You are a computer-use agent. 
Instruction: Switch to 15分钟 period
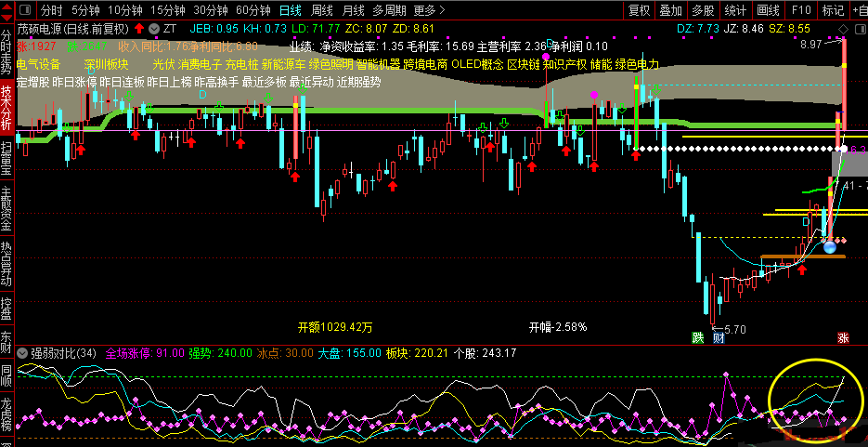(x=168, y=10)
